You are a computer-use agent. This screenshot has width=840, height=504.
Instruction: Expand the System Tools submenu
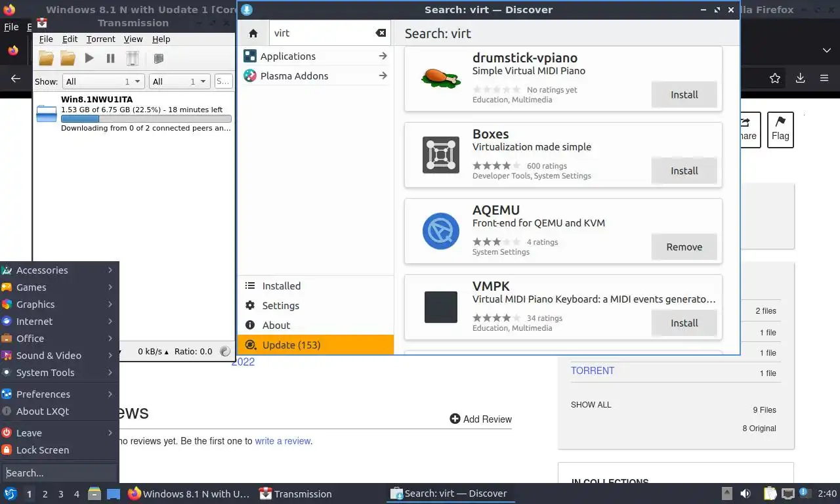point(59,373)
